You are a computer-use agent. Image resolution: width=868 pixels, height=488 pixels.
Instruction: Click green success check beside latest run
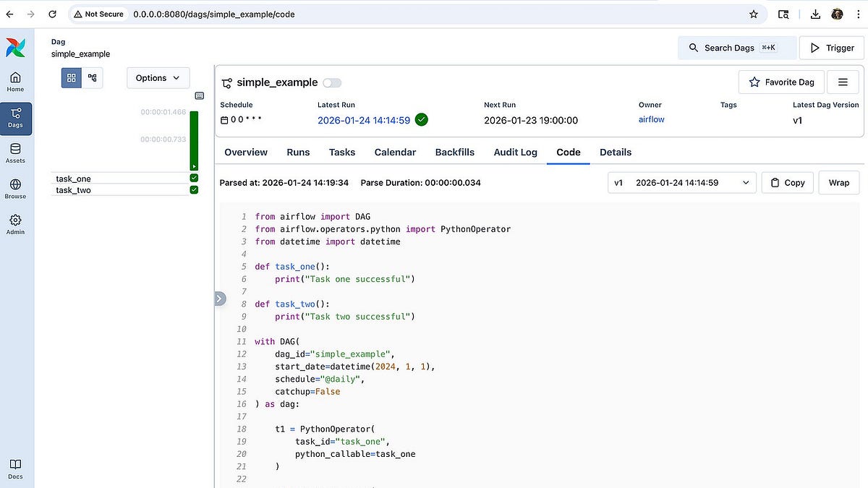(x=421, y=120)
